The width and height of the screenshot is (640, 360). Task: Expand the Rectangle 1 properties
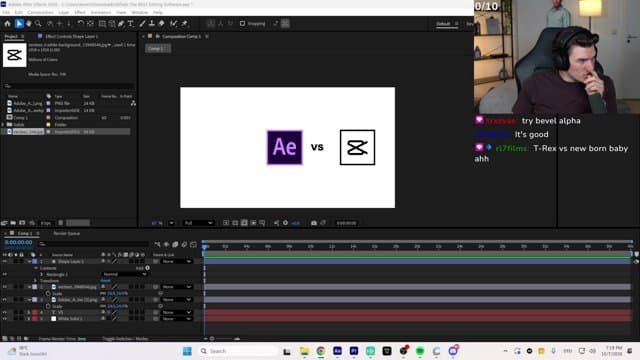(41, 274)
